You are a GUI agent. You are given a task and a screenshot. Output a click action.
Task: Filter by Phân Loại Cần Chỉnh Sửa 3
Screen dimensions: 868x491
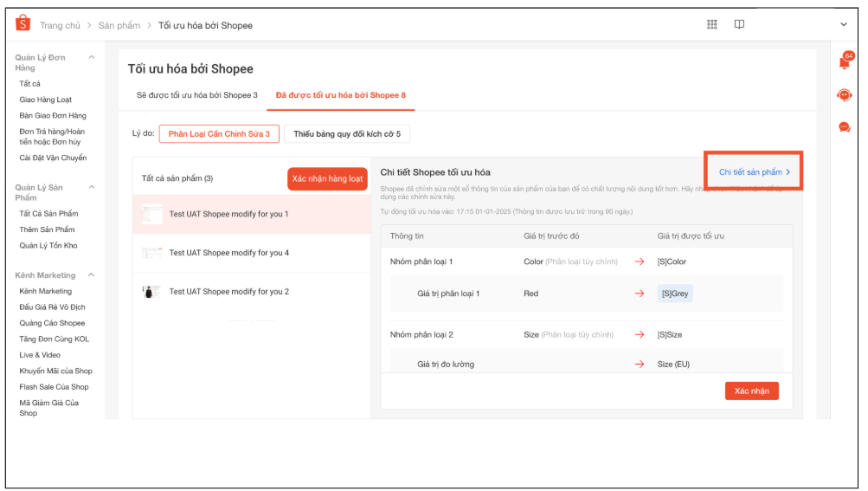(219, 134)
